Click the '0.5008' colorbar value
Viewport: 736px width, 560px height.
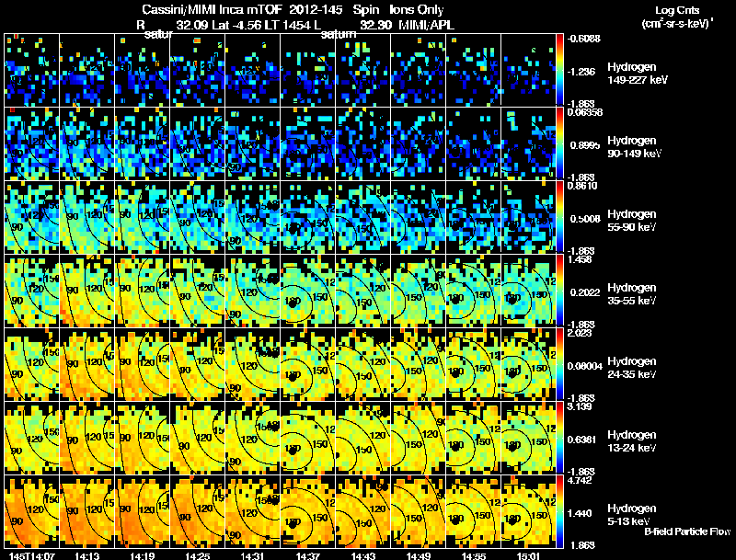(585, 219)
